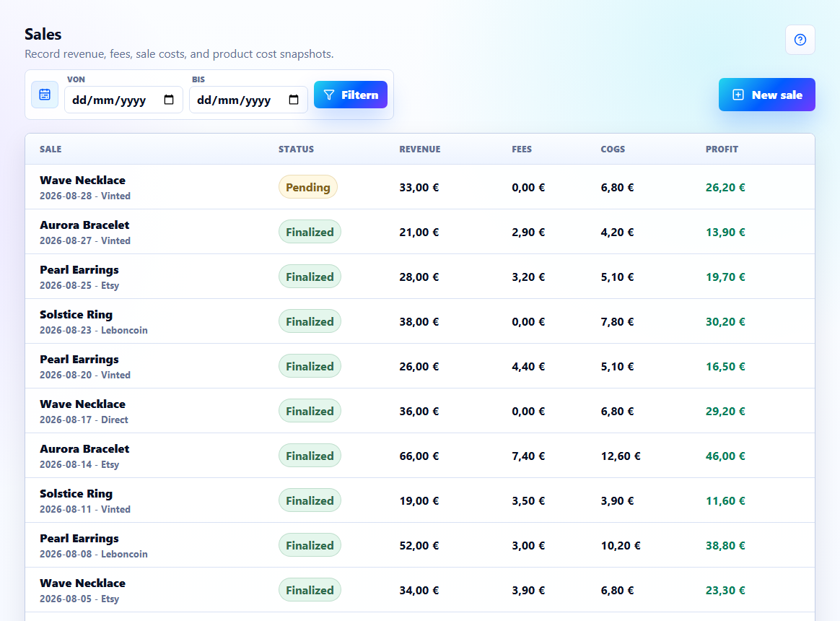840x621 pixels.
Task: Focus the VON date field
Action: [123, 100]
